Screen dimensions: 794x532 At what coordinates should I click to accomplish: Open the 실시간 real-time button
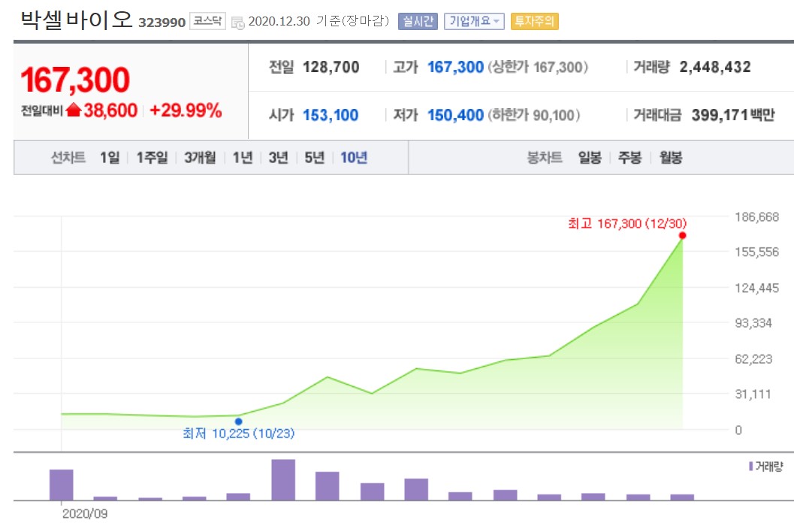(x=418, y=21)
